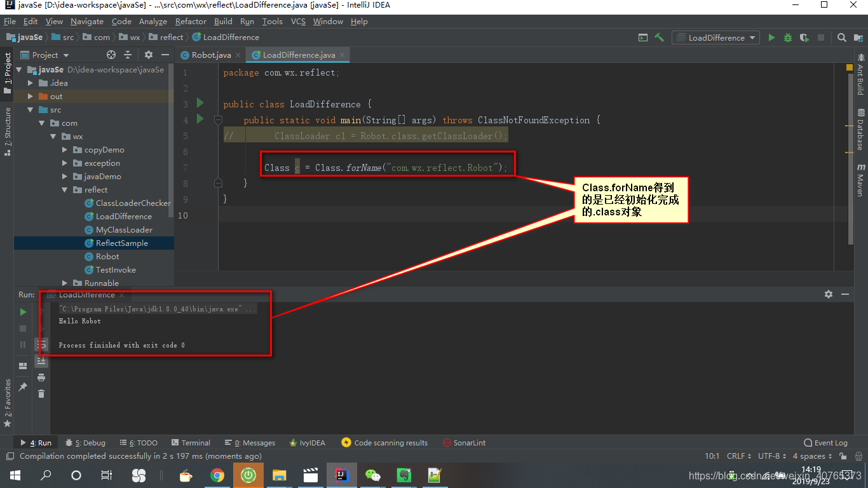Pin the Run tab with pin icon
The height and width of the screenshot is (488, 868).
pos(23,386)
